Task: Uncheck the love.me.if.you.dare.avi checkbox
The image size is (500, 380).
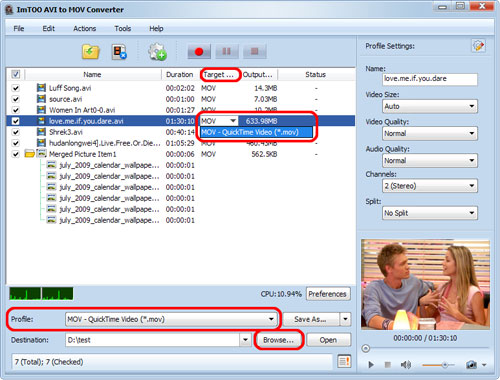Action: pos(16,121)
